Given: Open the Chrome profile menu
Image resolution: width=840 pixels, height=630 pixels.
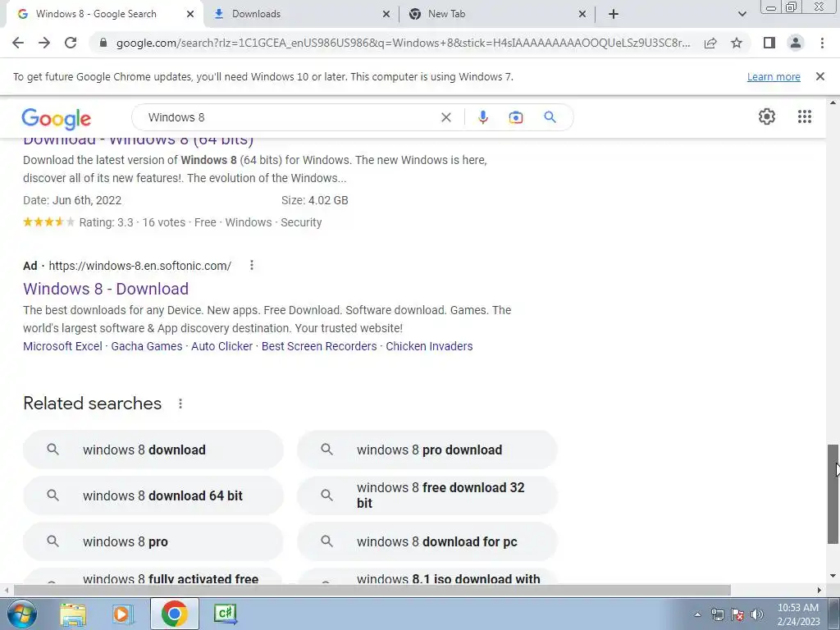Looking at the screenshot, I should 796,43.
